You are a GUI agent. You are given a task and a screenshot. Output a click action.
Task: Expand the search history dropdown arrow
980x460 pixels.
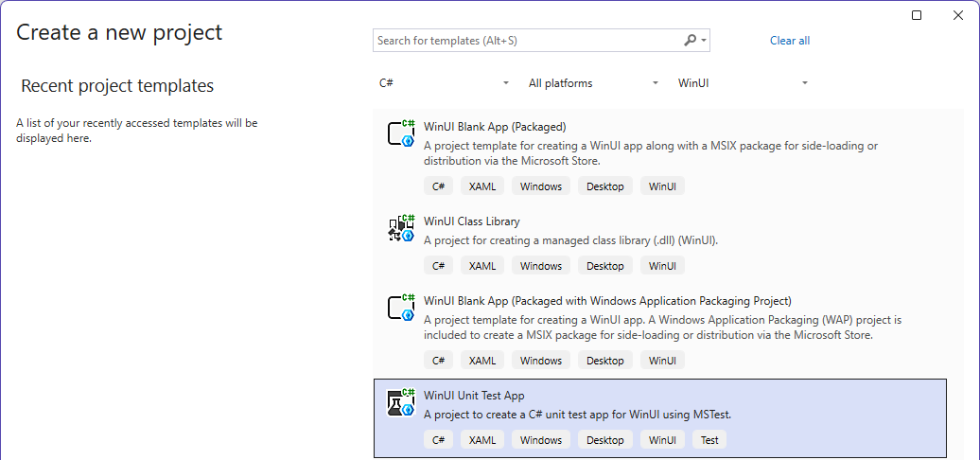[704, 41]
